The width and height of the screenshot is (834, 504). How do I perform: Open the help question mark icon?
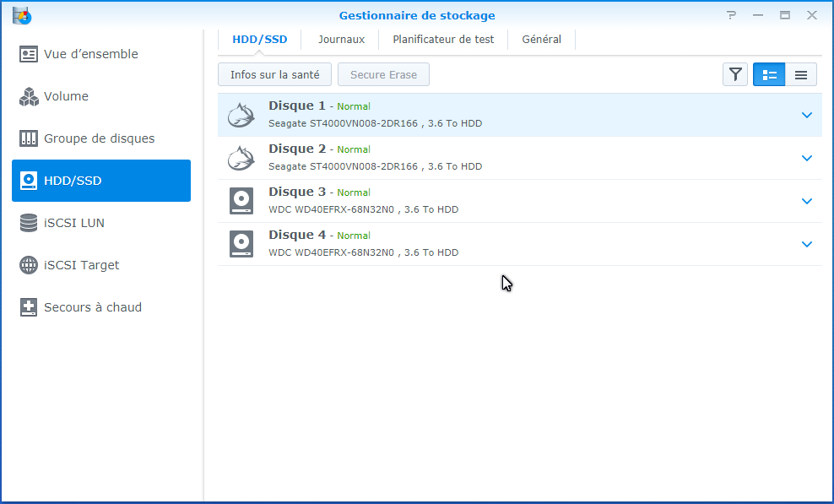731,15
